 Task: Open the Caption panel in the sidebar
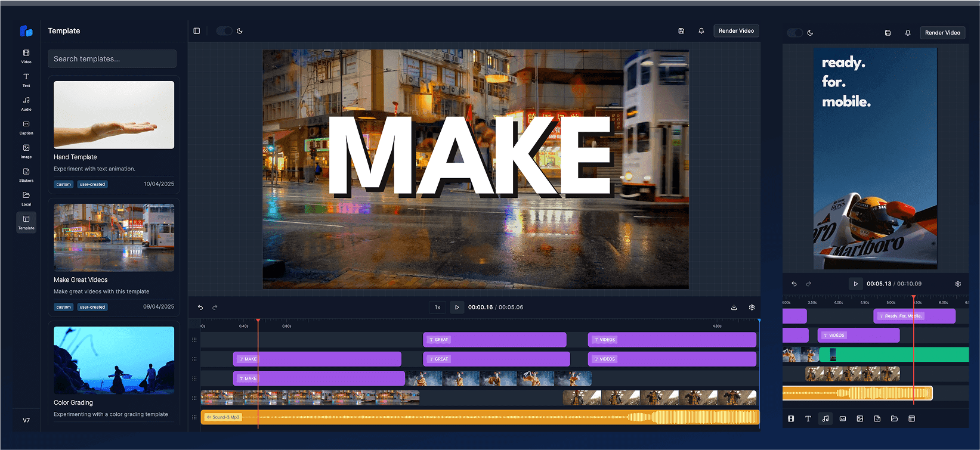tap(26, 128)
